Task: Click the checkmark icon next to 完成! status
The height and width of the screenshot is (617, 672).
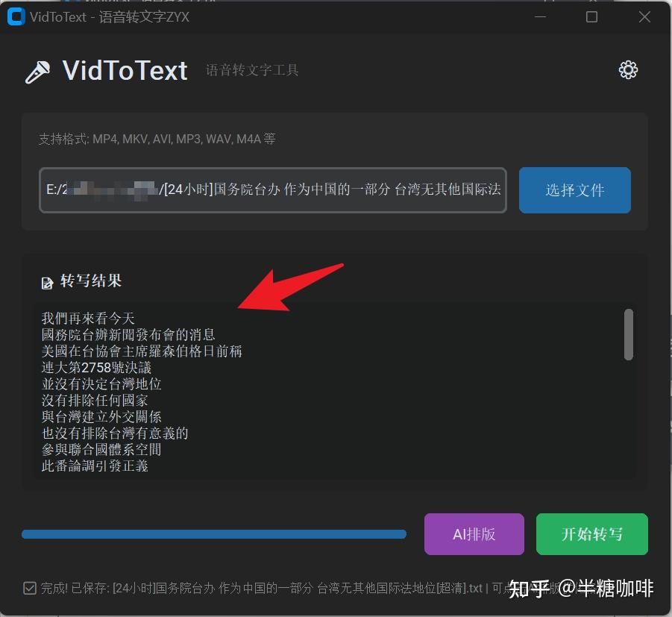Action: pos(30,588)
